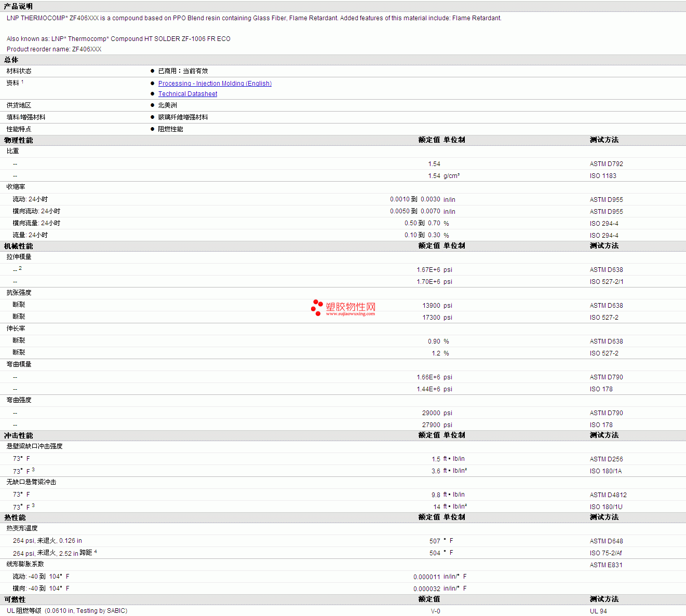Click the g/cm³ unit text
The width and height of the screenshot is (686, 616).
pyautogui.click(x=452, y=176)
